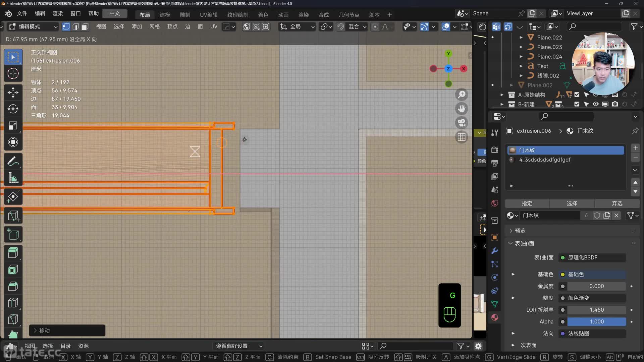The width and height of the screenshot is (644, 362).
Task: Switch to the UV编辑 workspace tab
Action: point(208,15)
